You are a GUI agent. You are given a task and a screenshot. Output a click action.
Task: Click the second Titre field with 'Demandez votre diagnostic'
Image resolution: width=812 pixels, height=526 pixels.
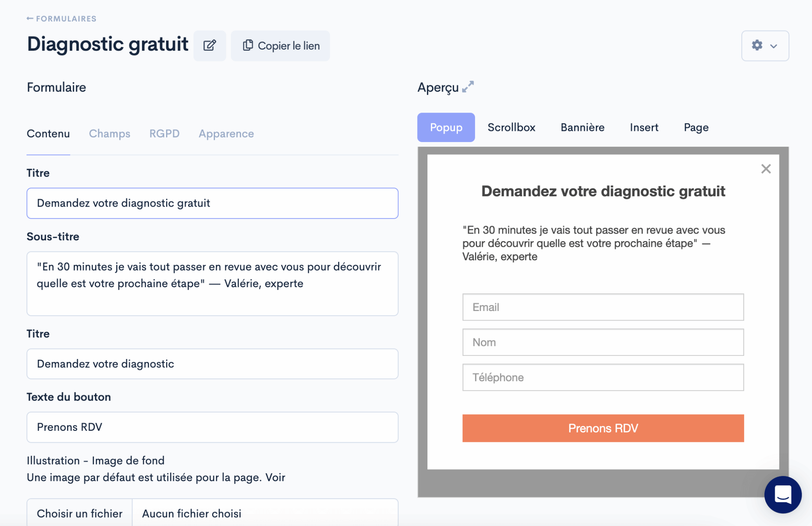[x=213, y=364]
